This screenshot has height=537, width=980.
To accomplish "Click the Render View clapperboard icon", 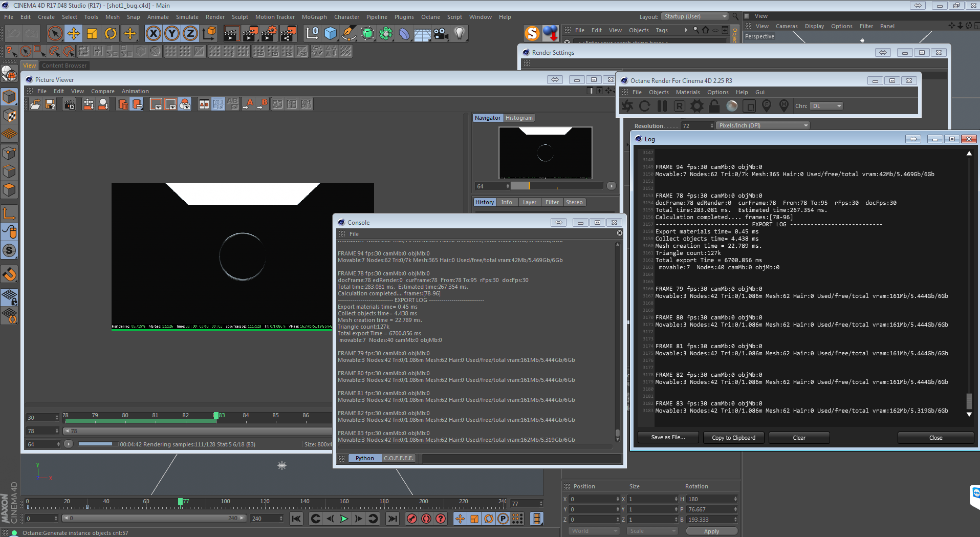I will [231, 34].
